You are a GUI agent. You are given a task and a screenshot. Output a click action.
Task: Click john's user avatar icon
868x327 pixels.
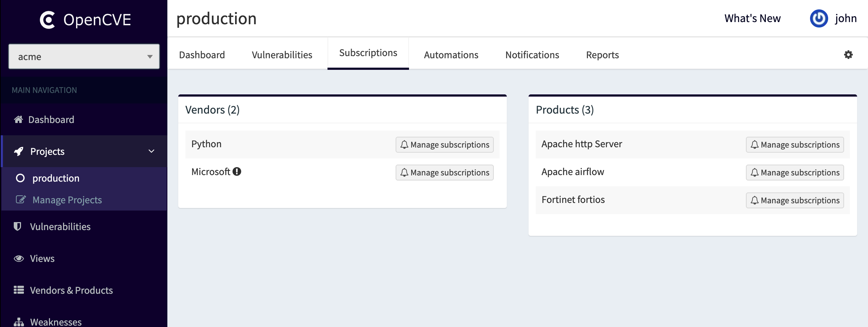[819, 18]
